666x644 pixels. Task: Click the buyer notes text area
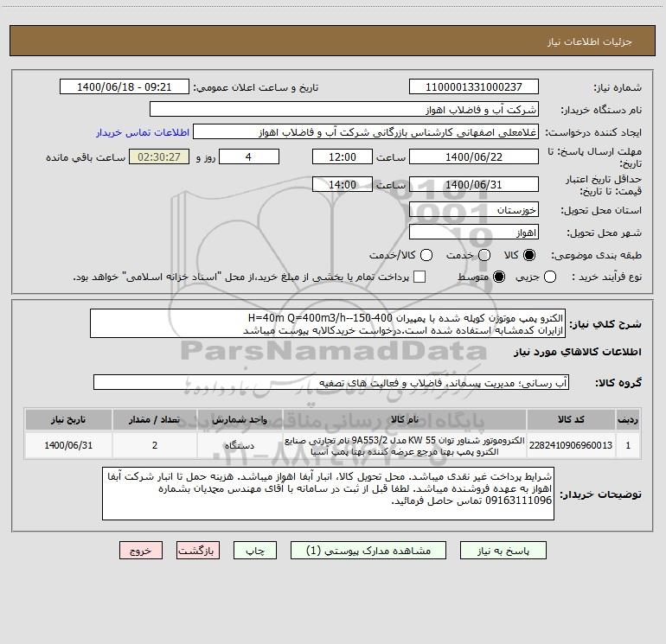pos(328,494)
